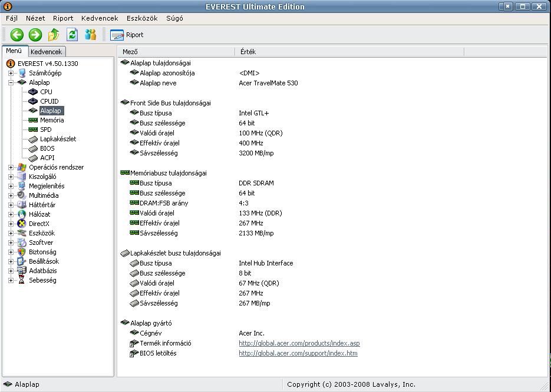Click the Kiszolgáló server icon
This screenshot has height=392, width=551.
pos(22,177)
